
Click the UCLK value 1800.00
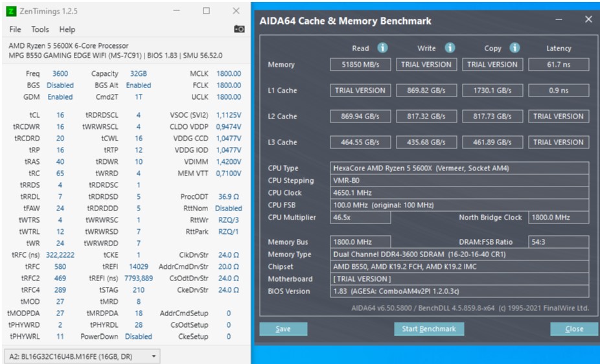(x=229, y=97)
